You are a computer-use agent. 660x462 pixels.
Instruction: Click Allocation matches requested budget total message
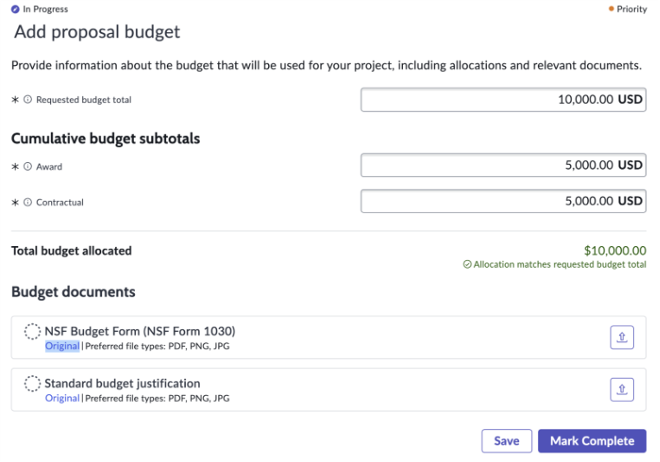pyautogui.click(x=559, y=264)
